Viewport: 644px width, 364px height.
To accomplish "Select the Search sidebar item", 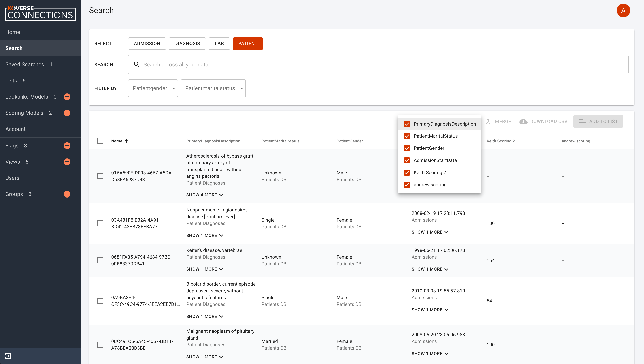I will tap(40, 48).
